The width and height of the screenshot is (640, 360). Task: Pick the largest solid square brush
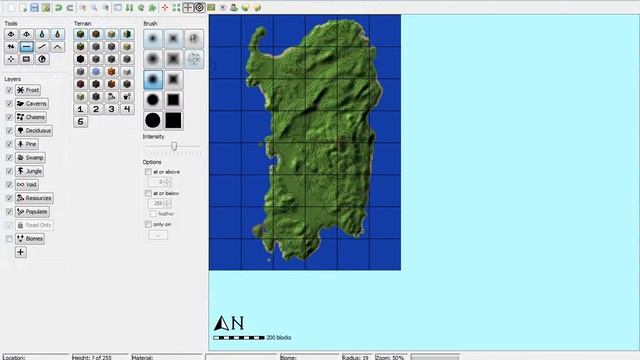pos(173,120)
